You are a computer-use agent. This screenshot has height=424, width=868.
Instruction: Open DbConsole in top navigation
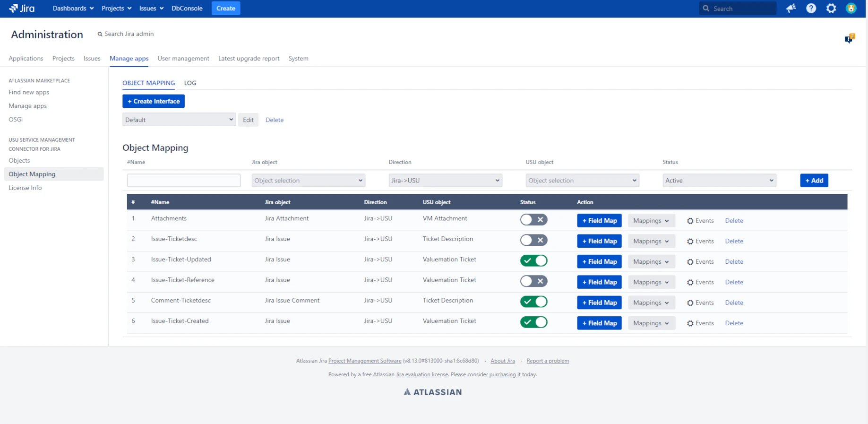pyautogui.click(x=187, y=8)
